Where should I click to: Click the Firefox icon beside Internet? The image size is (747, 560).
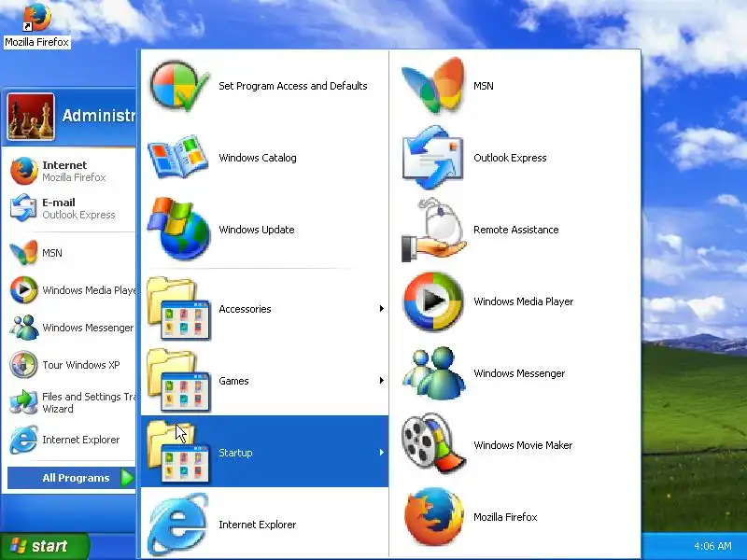[x=24, y=171]
